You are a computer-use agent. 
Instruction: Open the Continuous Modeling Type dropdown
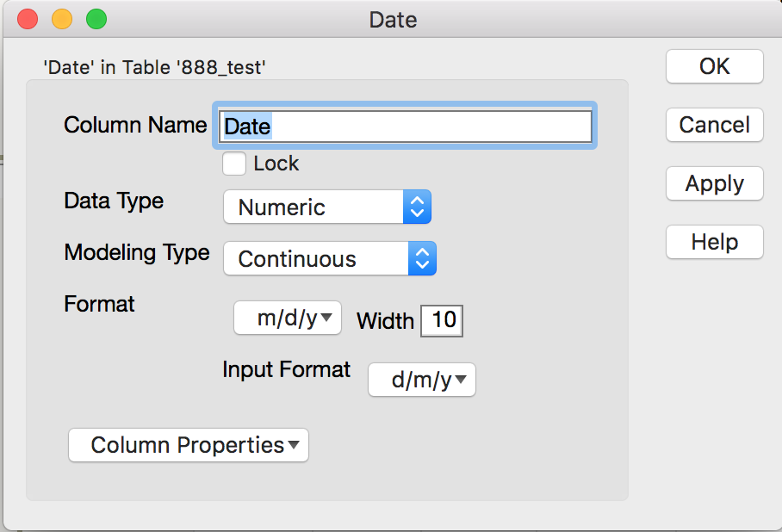pyautogui.click(x=329, y=259)
